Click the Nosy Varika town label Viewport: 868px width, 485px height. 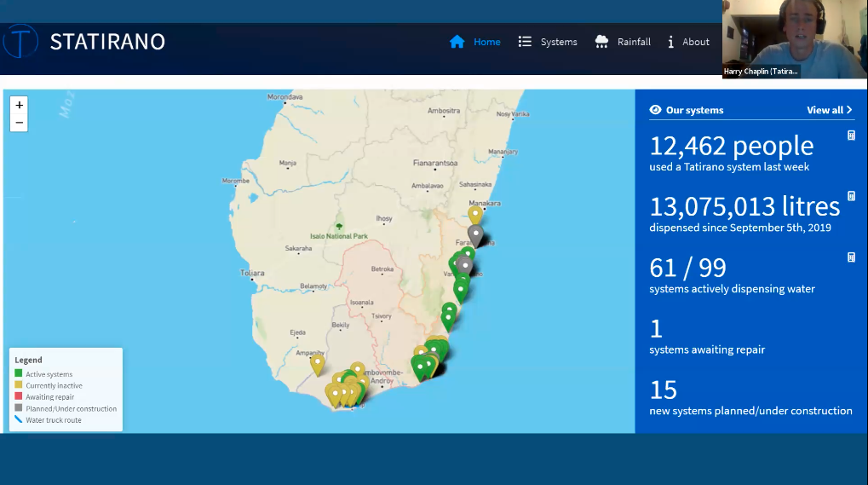click(513, 114)
